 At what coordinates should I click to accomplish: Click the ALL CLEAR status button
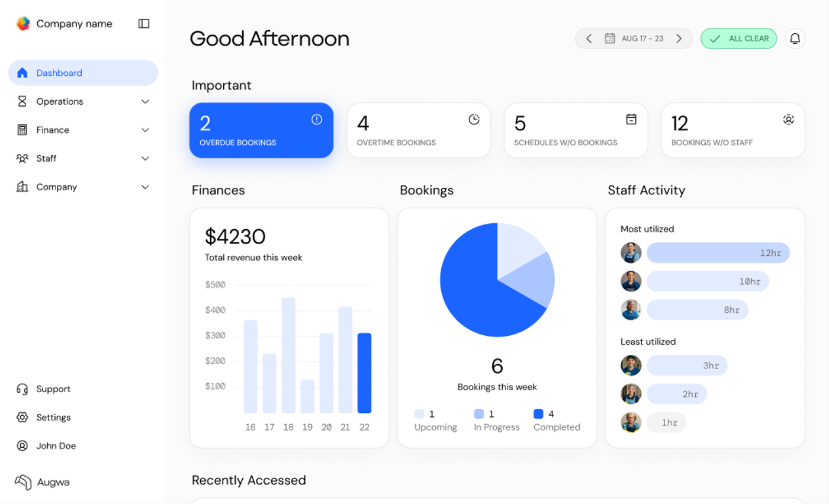point(738,38)
